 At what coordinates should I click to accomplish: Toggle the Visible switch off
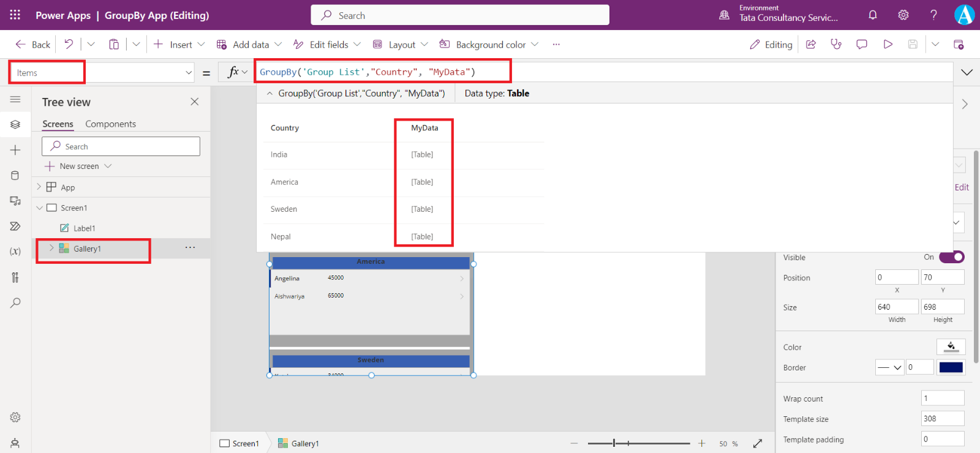951,257
